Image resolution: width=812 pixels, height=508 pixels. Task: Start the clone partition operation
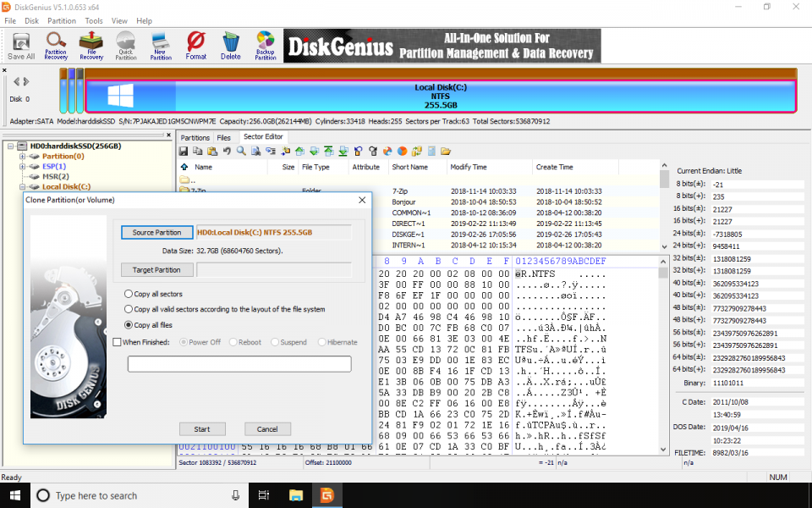[202, 429]
